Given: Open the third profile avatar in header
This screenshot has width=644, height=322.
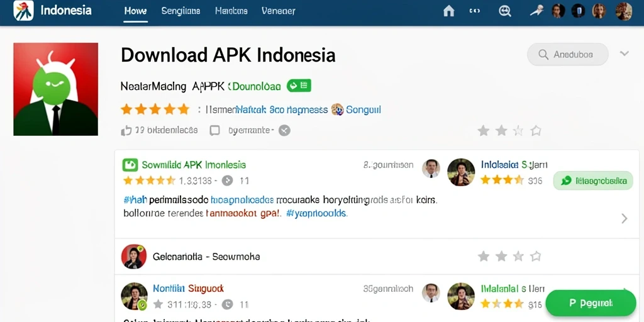Looking at the screenshot, I should [x=599, y=11].
